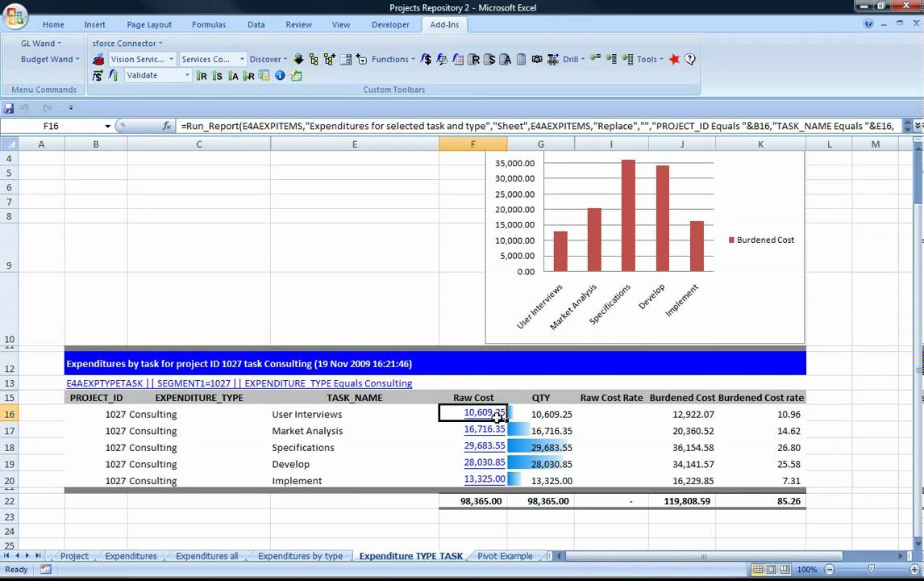Click the Raw Cost link 13,325.00

[x=485, y=479]
